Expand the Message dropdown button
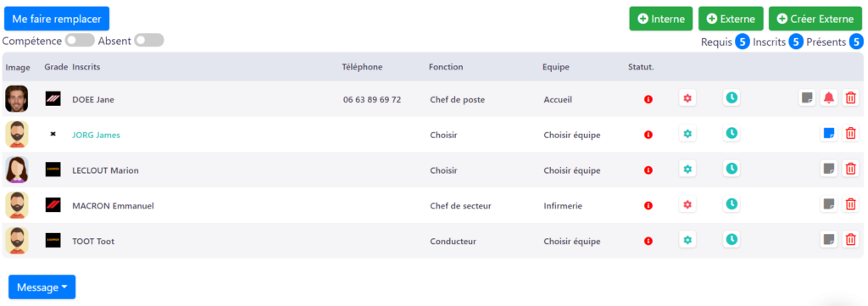This screenshot has width=868, height=306. [42, 287]
